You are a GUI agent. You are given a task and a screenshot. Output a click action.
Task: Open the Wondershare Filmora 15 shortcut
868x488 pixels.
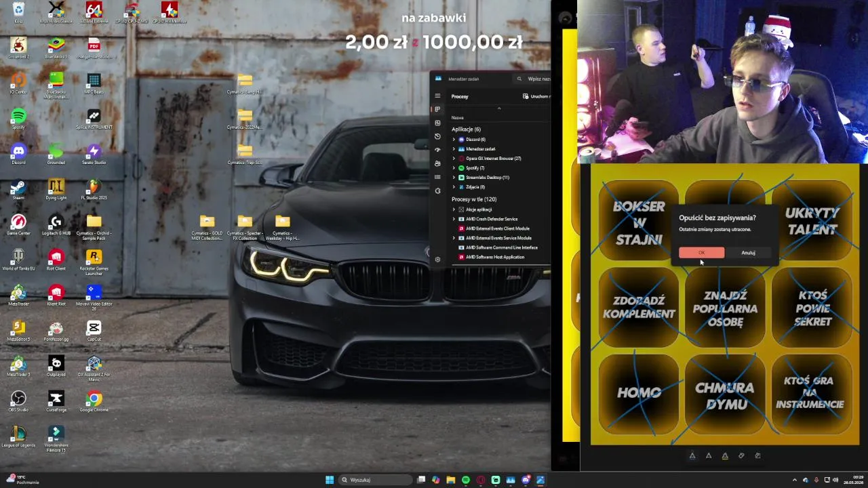coord(56,438)
